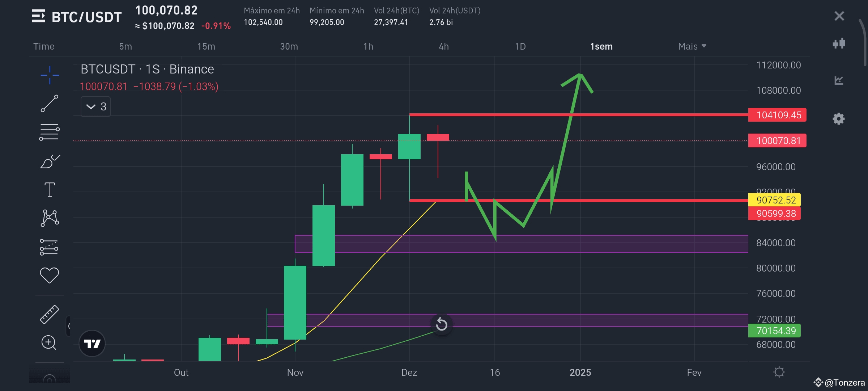Click the heart favorites icon
Viewport: 868px width, 391px height.
tap(50, 275)
